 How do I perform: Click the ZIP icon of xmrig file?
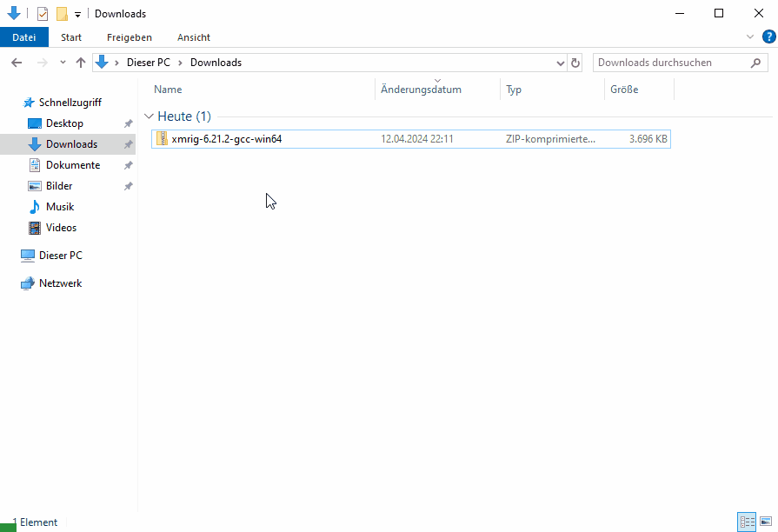coord(162,138)
